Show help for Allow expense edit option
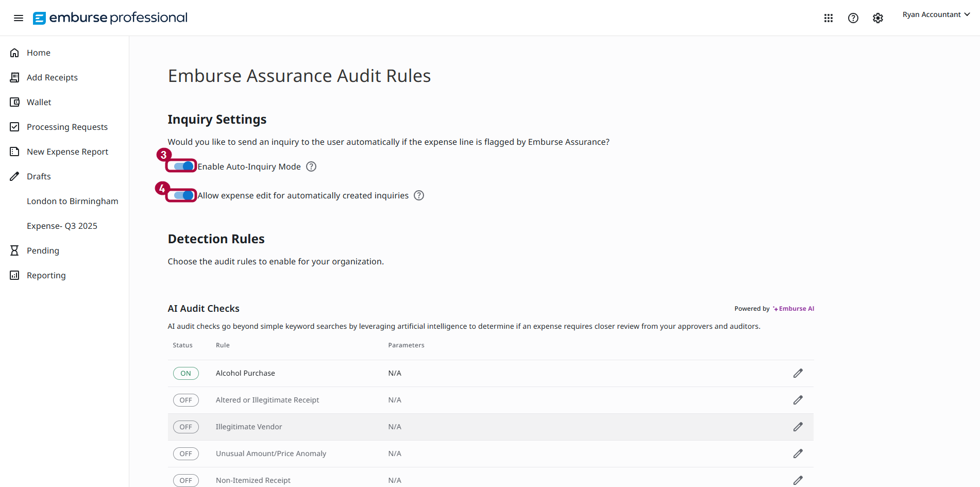This screenshot has width=980, height=487. 419,195
